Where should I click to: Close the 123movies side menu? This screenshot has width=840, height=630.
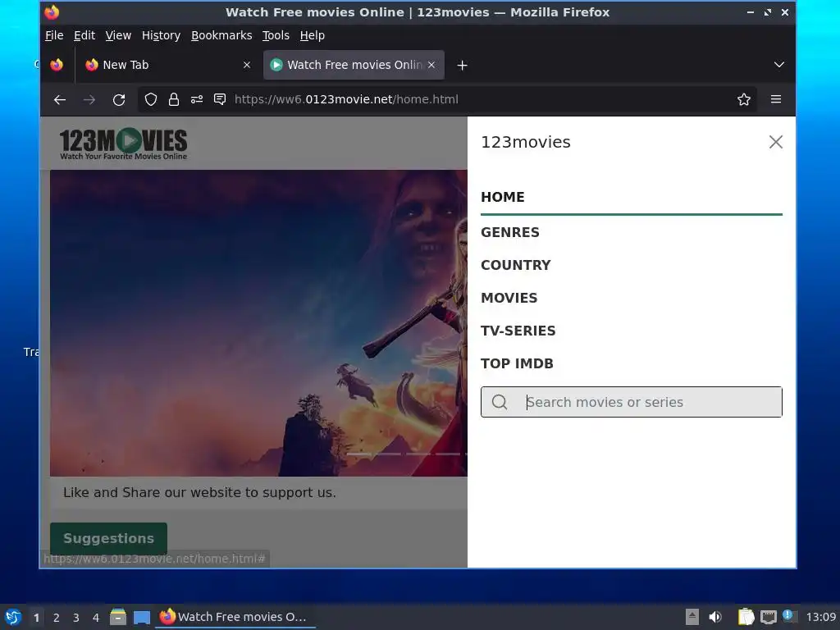(x=776, y=142)
